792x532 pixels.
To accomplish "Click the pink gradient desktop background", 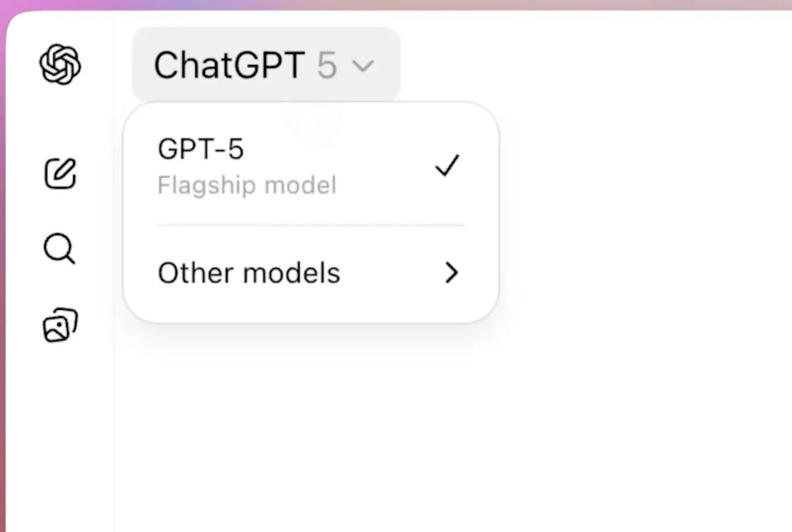I will [394, 5].
